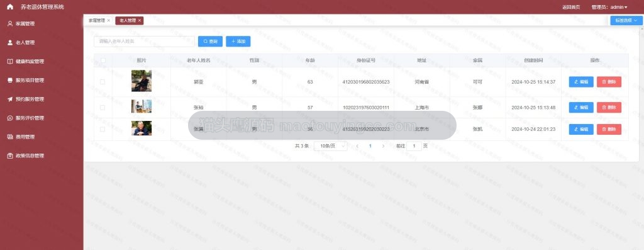644x250 pixels.
Task: Open 预约服务管理 via its paper-plane icon
Action: coord(10,99)
